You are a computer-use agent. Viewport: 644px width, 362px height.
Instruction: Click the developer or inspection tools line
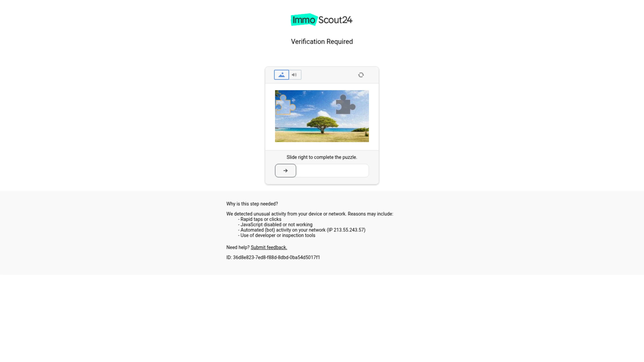[x=277, y=235]
